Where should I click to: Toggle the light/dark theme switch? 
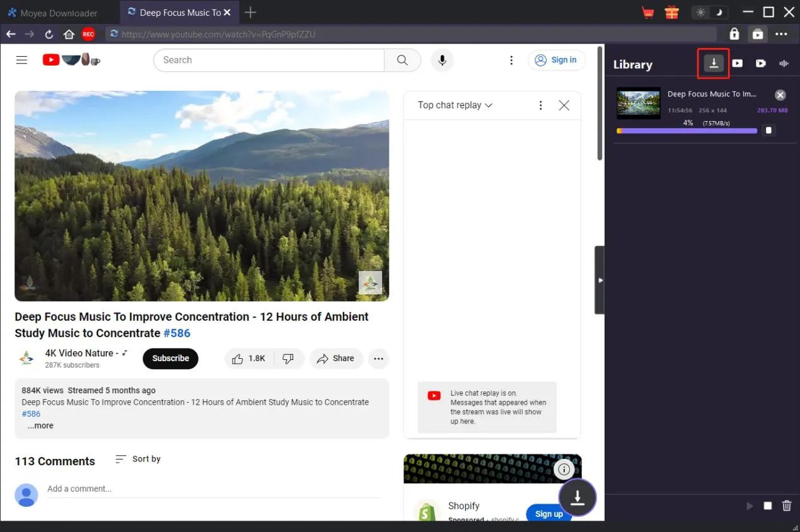tap(709, 13)
